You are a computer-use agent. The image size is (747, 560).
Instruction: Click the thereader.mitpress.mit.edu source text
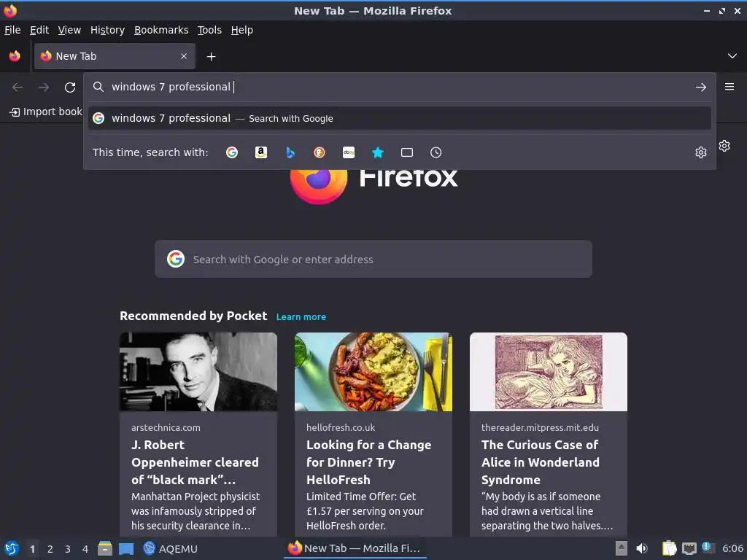540,427
